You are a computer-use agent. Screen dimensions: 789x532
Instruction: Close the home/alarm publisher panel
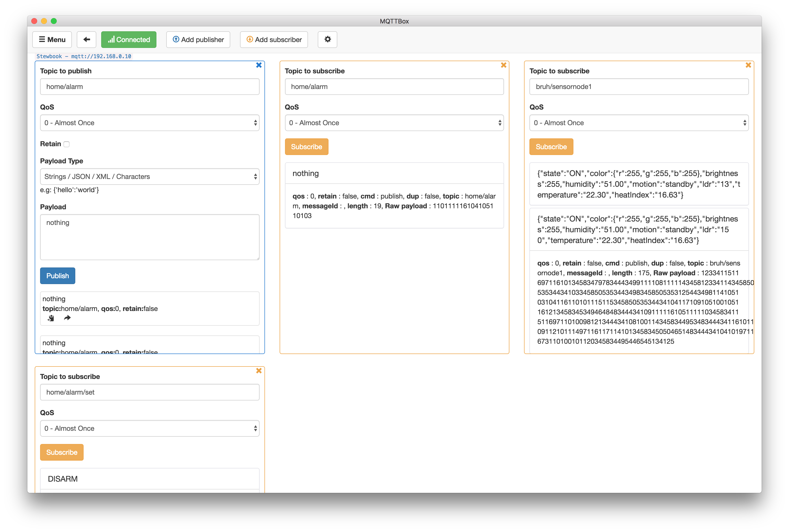[259, 65]
